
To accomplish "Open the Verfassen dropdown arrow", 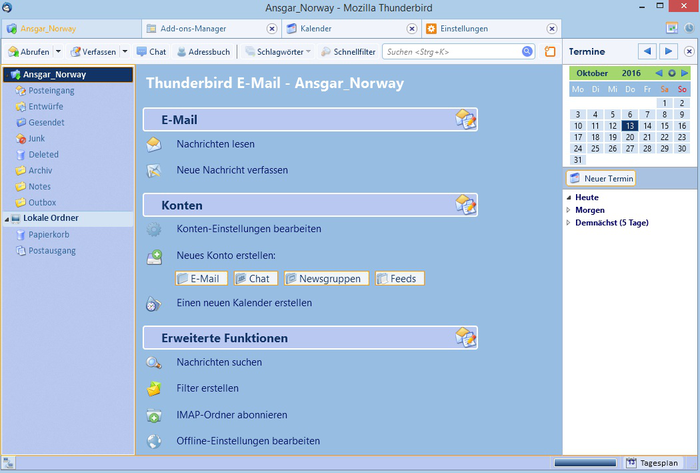I will point(125,52).
